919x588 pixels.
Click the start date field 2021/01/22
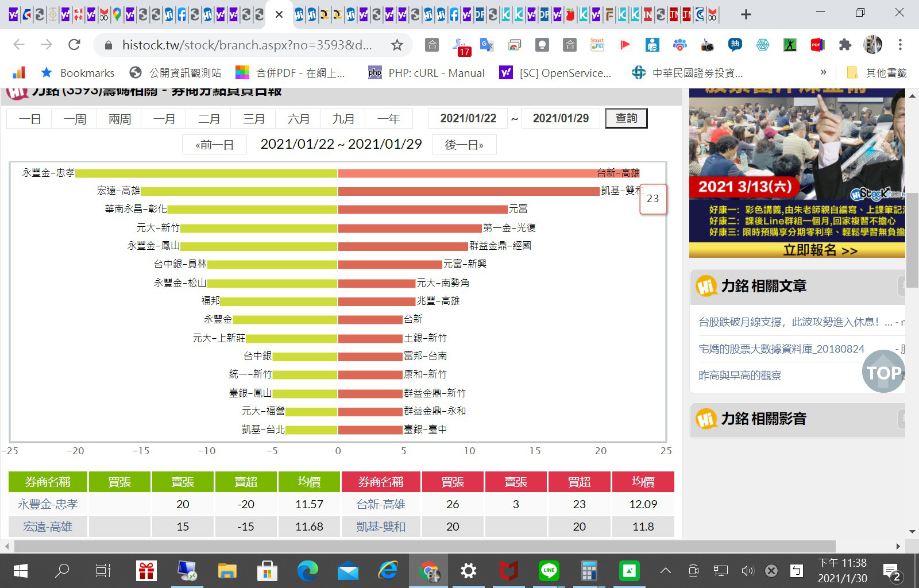pos(468,118)
